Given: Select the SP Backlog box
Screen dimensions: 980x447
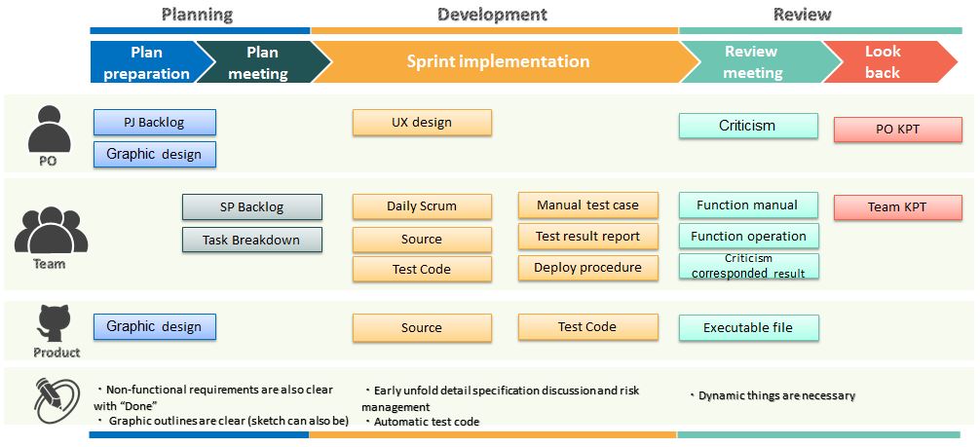Looking at the screenshot, I should (x=252, y=206).
